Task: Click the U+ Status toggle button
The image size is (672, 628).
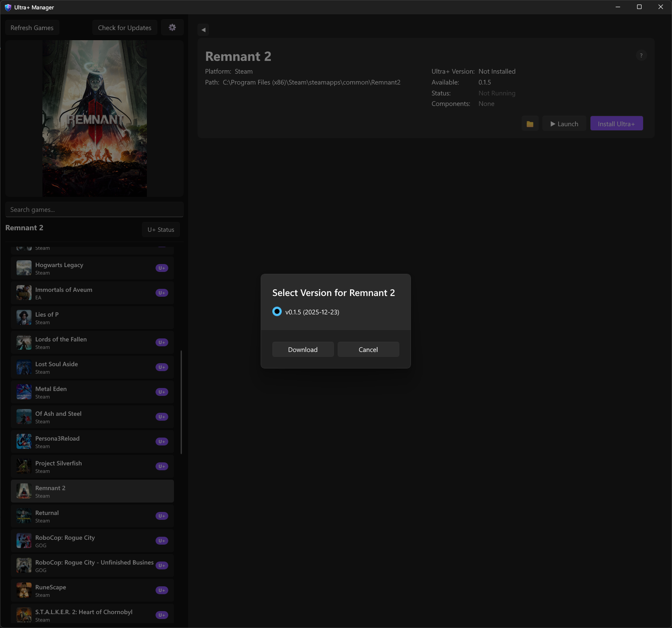Action: pyautogui.click(x=161, y=229)
